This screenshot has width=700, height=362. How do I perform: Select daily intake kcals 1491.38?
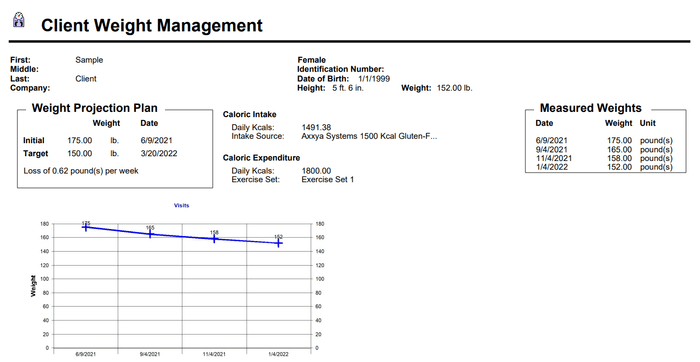pyautogui.click(x=316, y=127)
